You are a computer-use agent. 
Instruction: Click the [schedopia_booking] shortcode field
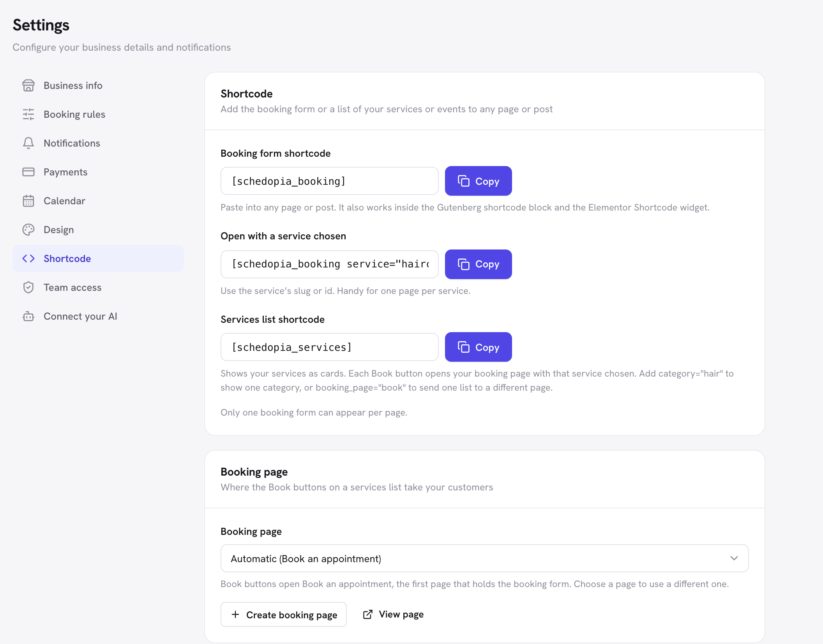tap(330, 181)
